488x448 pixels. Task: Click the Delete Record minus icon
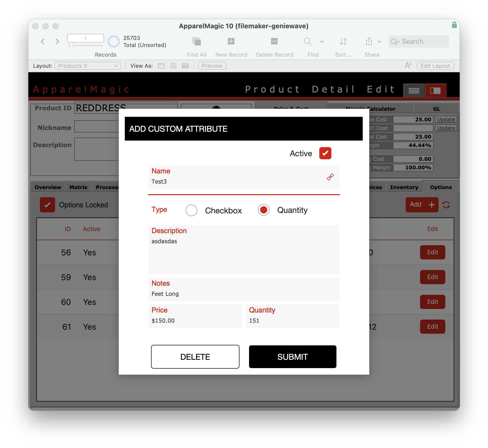pos(274,41)
